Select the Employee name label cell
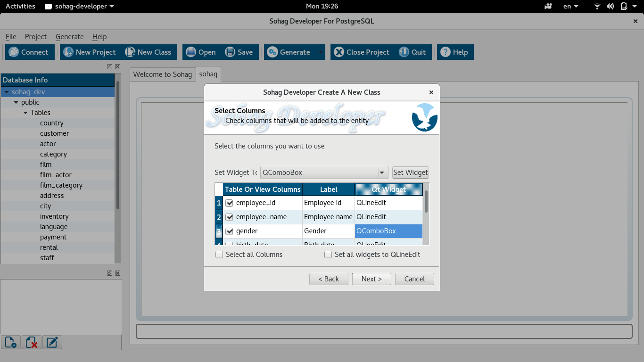 (329, 217)
